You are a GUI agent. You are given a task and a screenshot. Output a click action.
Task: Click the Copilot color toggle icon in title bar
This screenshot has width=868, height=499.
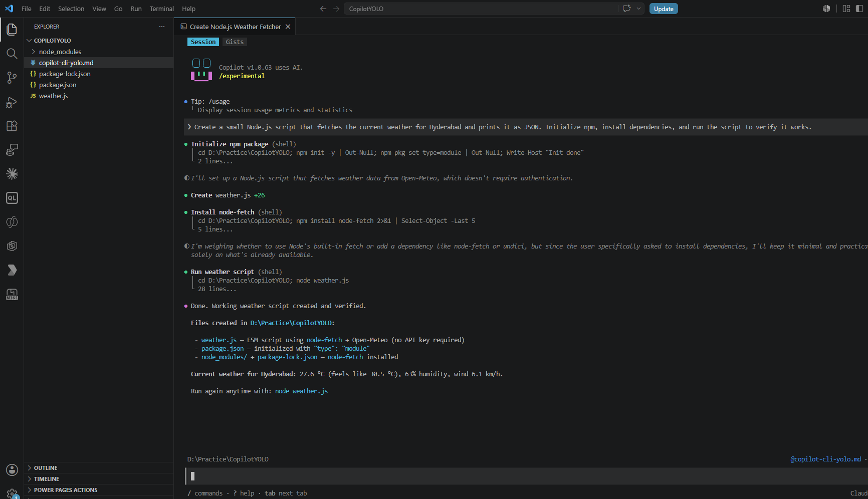click(x=826, y=9)
